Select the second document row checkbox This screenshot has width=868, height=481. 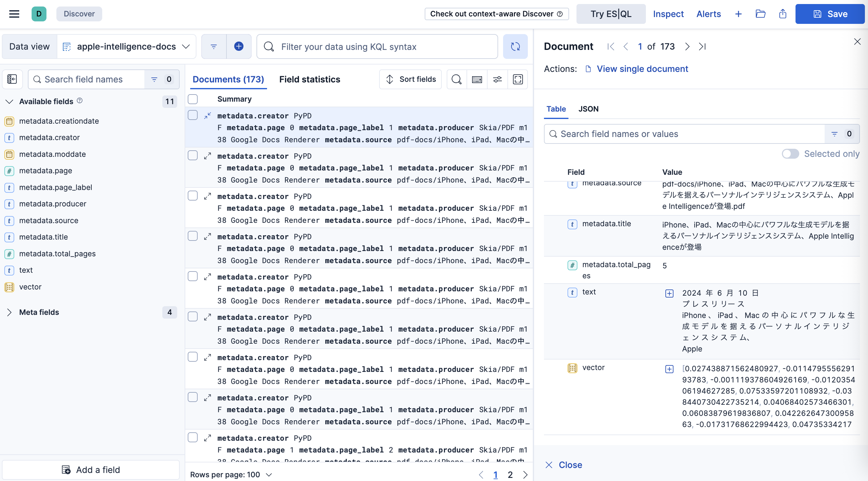click(193, 155)
